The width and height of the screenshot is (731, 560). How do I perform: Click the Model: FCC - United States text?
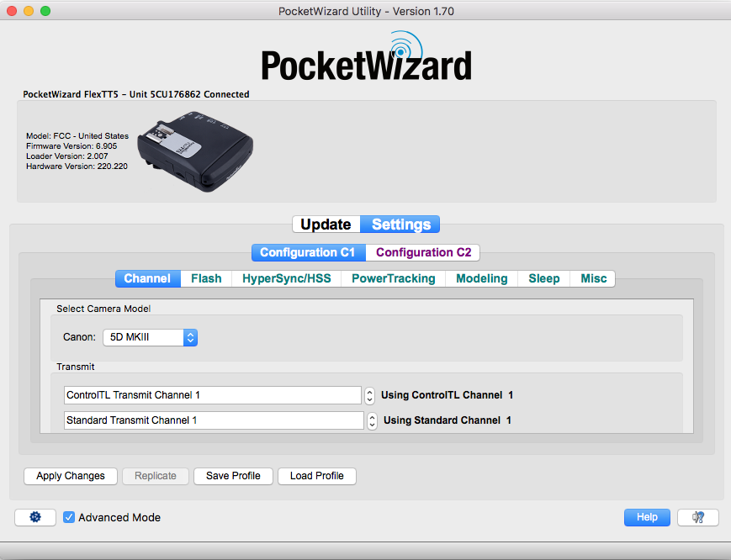[77, 136]
